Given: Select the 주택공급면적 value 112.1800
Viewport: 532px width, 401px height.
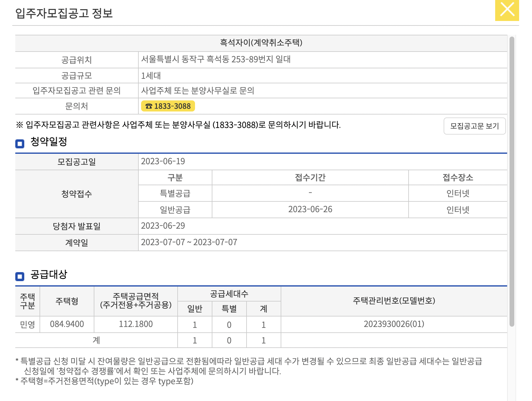Looking at the screenshot, I should click(135, 324).
